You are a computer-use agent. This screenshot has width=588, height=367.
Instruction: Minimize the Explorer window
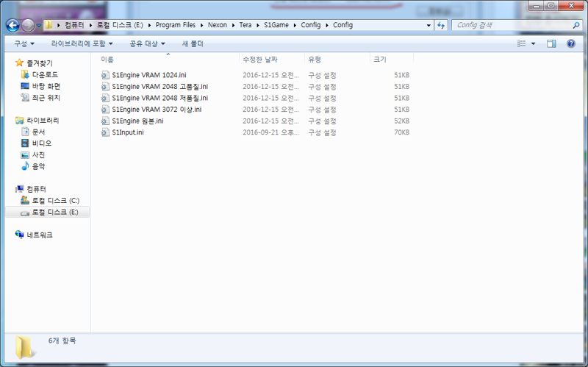click(x=537, y=5)
